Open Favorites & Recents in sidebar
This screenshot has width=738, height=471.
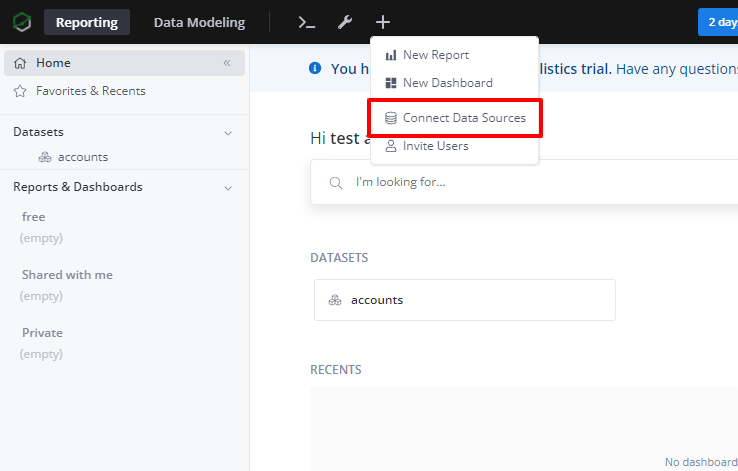[x=90, y=91]
